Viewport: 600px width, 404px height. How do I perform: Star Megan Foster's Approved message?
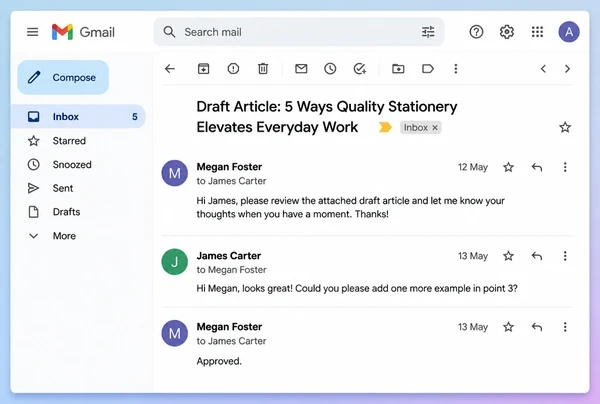[x=509, y=327]
